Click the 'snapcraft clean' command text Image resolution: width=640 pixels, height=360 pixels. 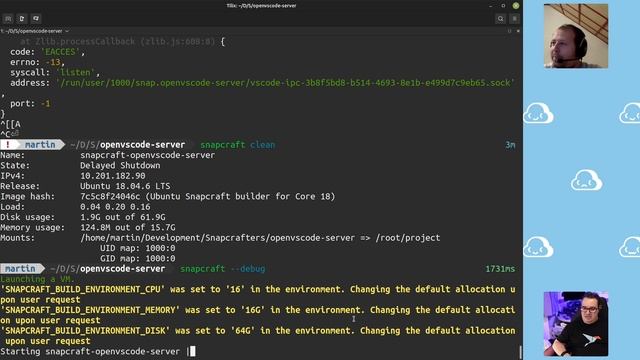(238, 145)
